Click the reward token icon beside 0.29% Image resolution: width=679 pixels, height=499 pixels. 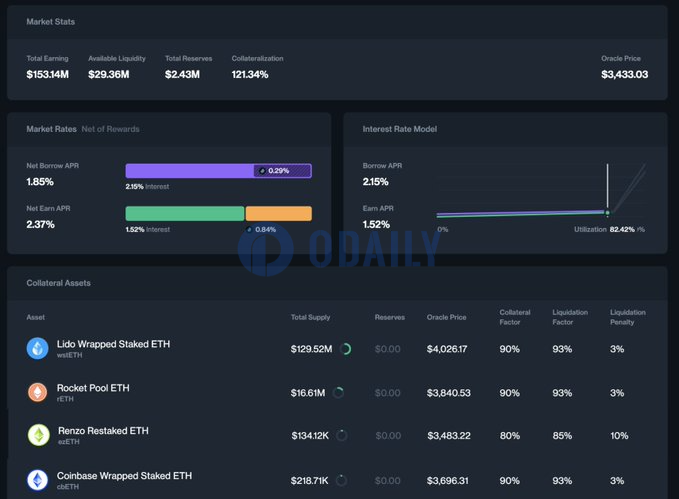pos(262,171)
